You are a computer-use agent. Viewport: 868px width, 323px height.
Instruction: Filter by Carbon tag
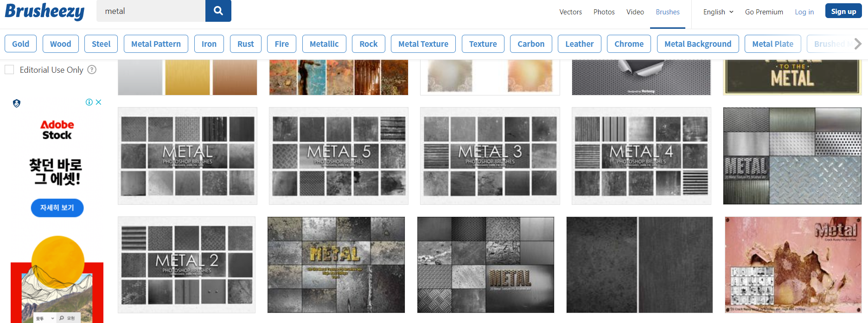(531, 44)
